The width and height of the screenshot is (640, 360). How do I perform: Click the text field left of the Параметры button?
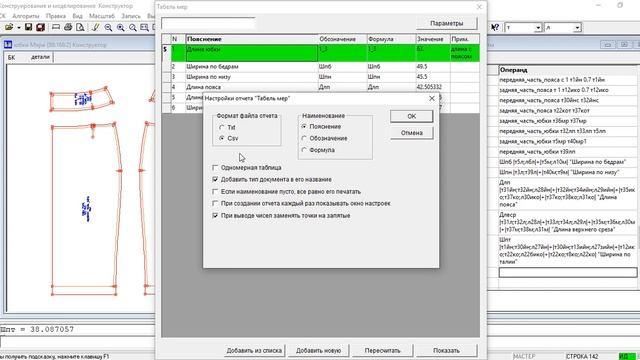(x=208, y=23)
